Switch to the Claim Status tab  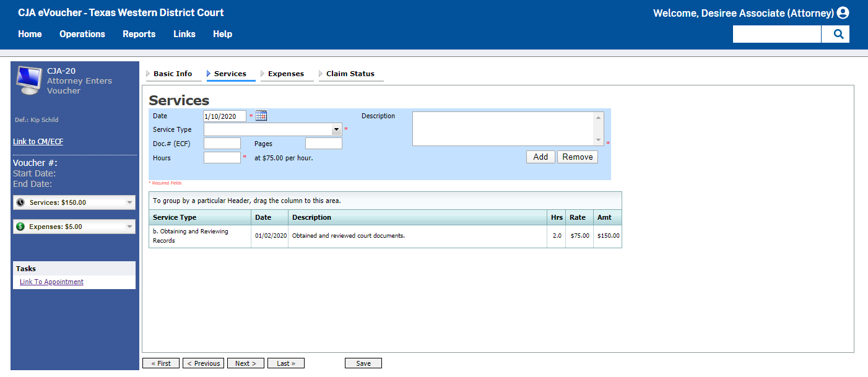pos(351,73)
